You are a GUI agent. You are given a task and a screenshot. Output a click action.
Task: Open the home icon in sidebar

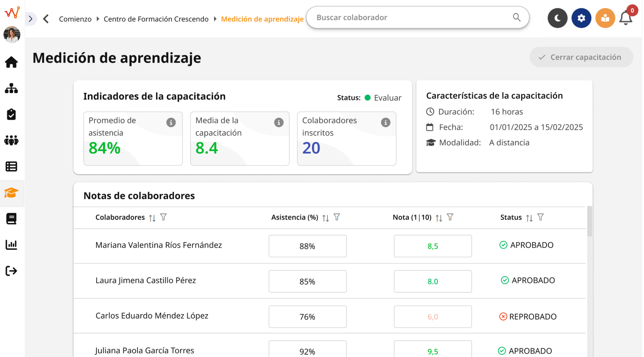pos(11,62)
